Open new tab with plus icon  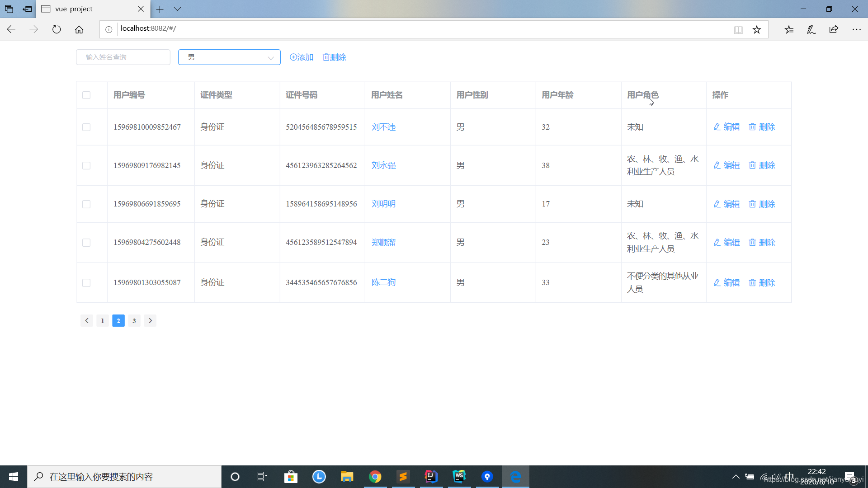point(160,9)
